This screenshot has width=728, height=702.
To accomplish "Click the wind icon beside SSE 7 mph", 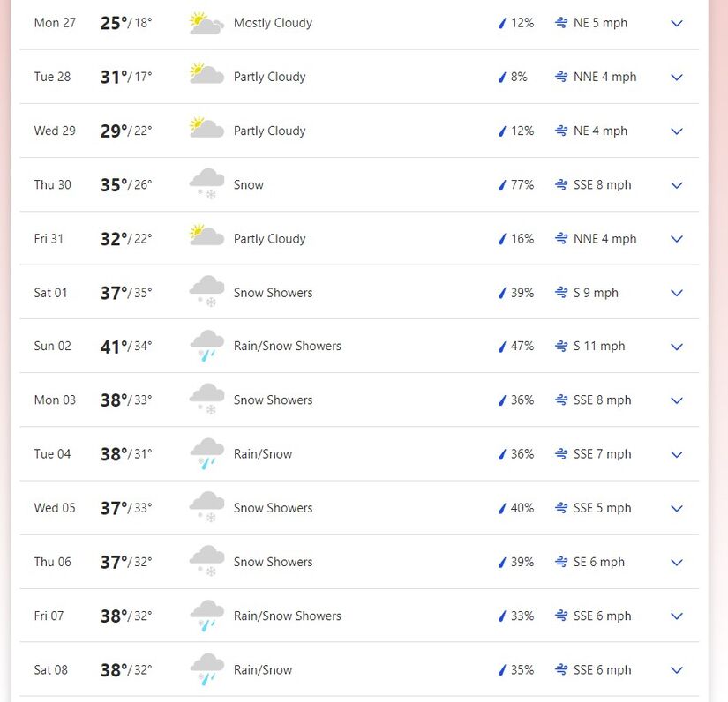I will click(x=561, y=454).
